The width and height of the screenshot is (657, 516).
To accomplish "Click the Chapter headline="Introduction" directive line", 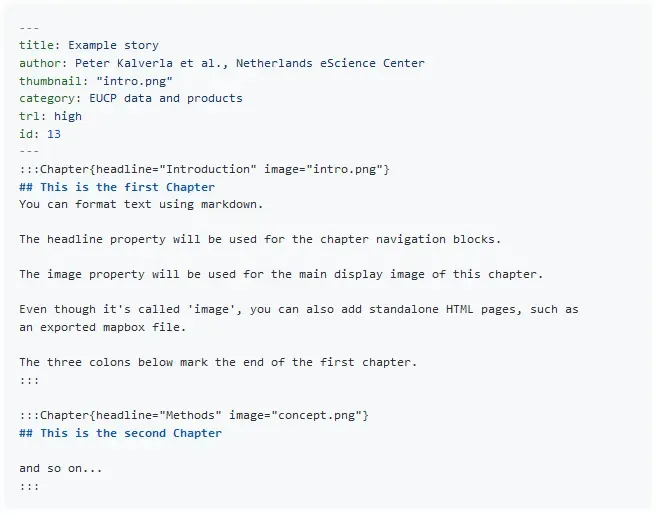I will tap(204, 169).
